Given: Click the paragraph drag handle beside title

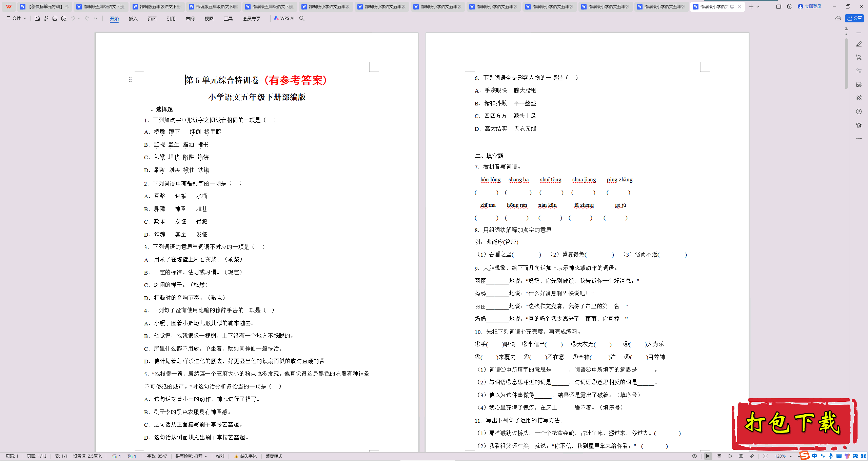Looking at the screenshot, I should pyautogui.click(x=130, y=80).
